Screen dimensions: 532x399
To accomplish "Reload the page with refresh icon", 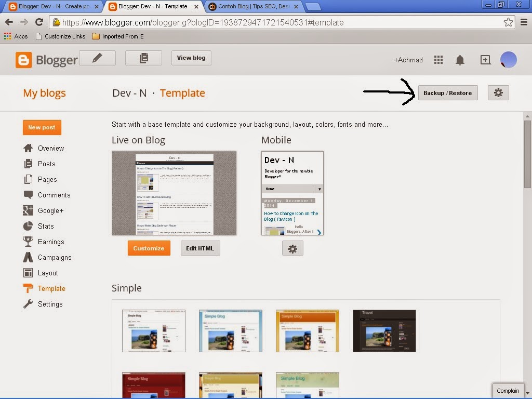I will [x=39, y=22].
